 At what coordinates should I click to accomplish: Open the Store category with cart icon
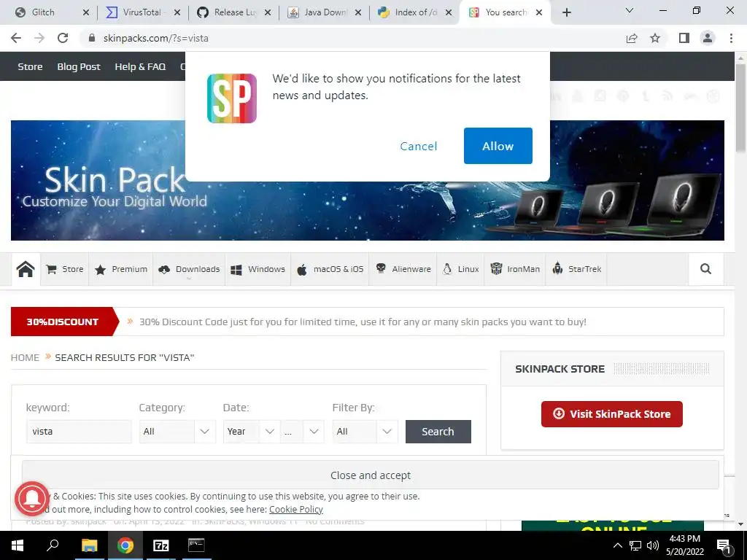65,269
